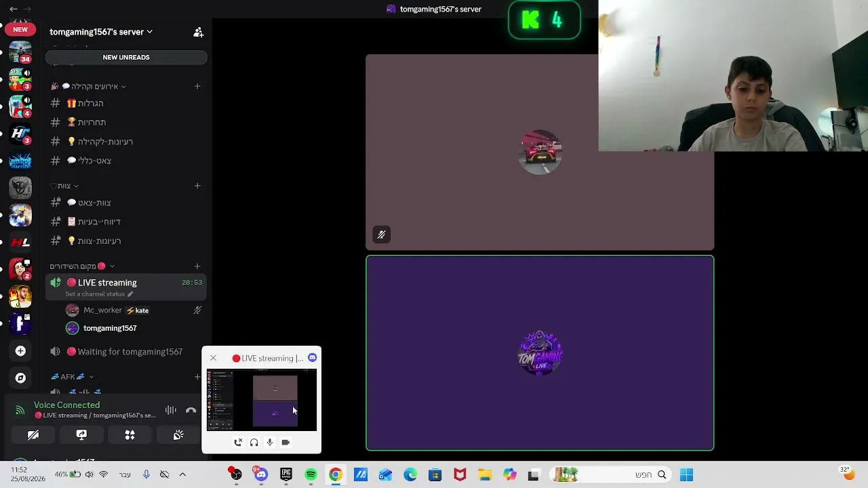This screenshot has height=488, width=868.
Task: Click Set a channel status link
Action: point(95,294)
